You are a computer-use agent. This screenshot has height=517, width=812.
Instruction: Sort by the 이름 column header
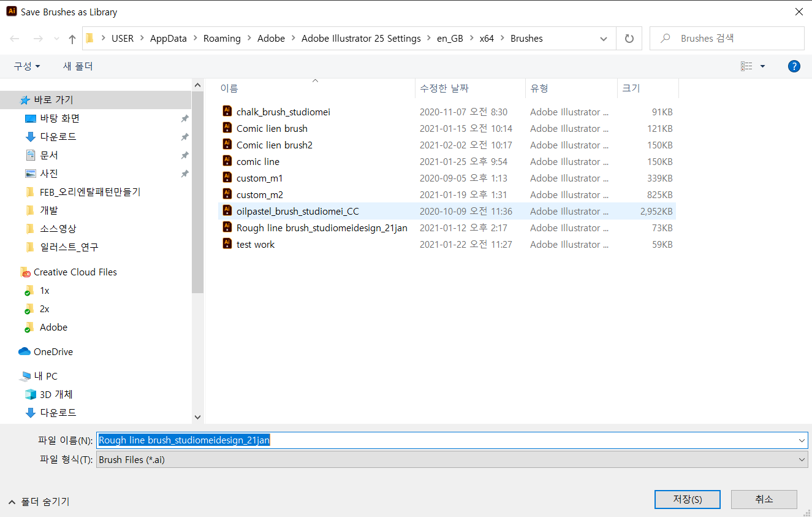click(x=316, y=88)
